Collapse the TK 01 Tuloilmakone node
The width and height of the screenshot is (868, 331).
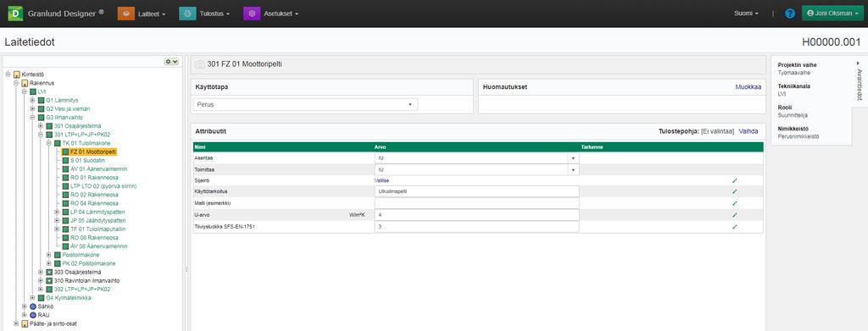(48, 143)
